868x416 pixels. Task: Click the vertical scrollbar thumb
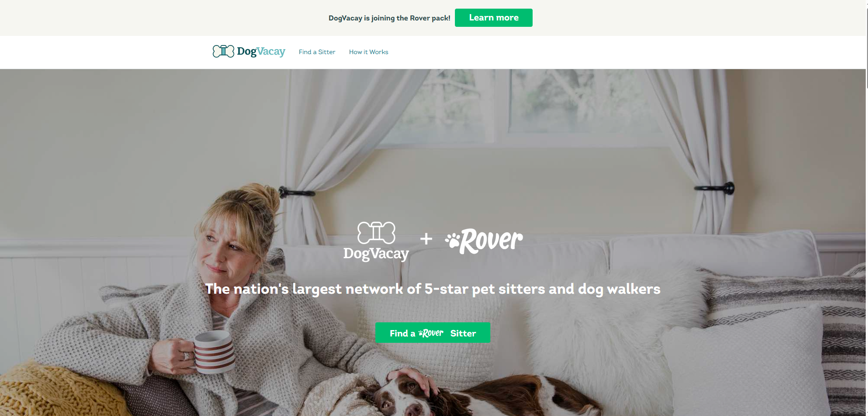[x=867, y=48]
